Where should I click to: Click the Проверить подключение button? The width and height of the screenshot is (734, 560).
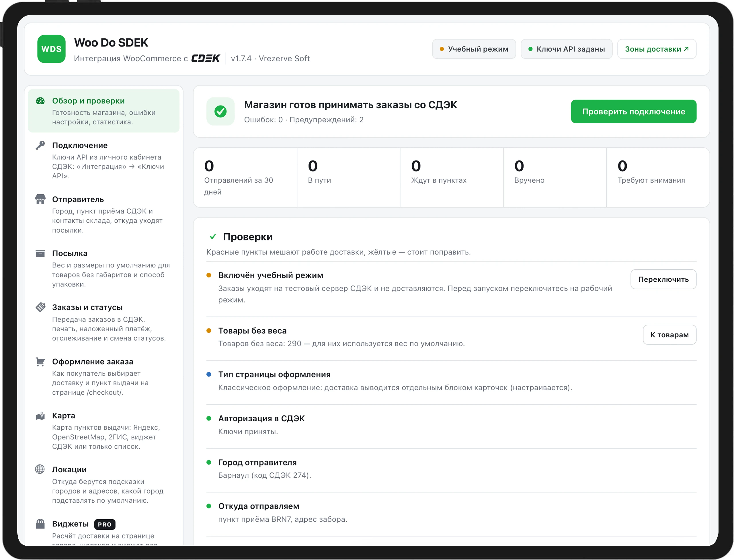click(x=633, y=111)
